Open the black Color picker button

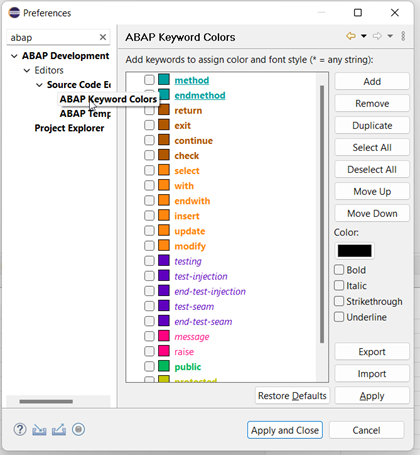[354, 251]
